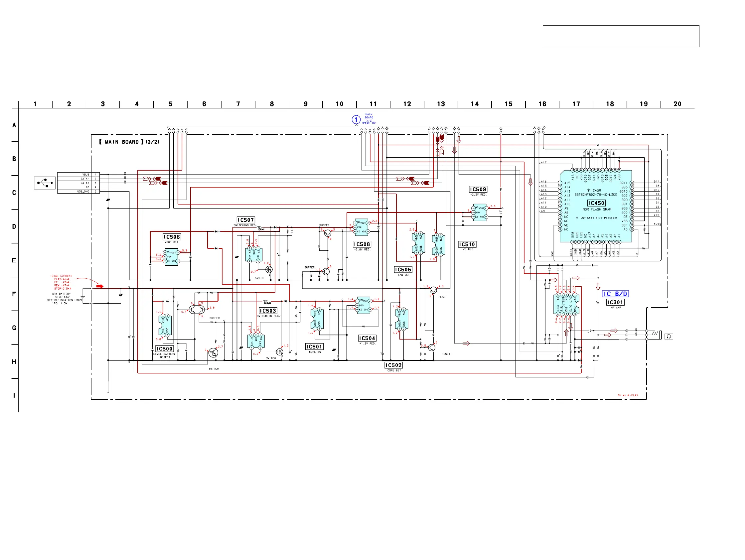This screenshot has width=745, height=560.
Task: Click column 10 in the grid header
Action: coord(340,104)
